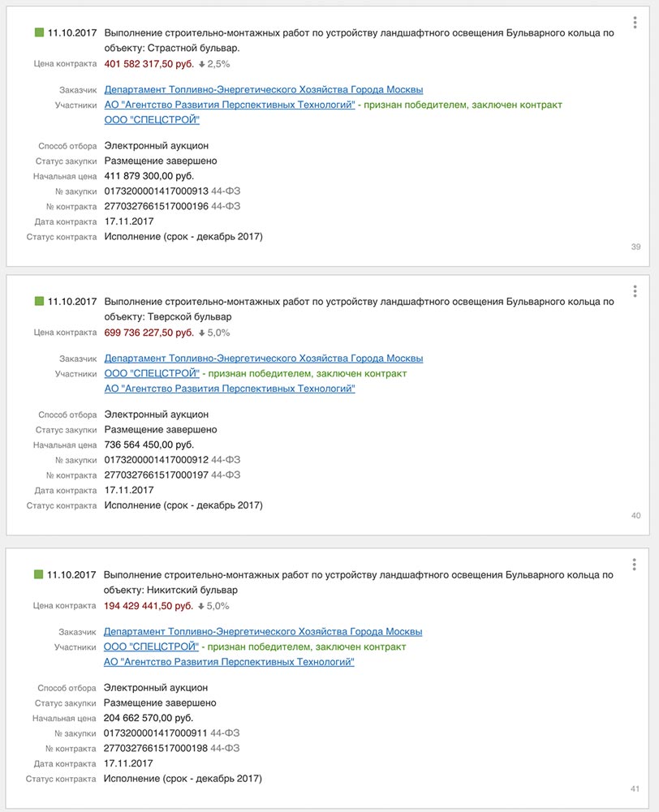The image size is (659, 812).
Task: Open АО Агентство Развития link in Никитский card
Action: click(x=229, y=662)
